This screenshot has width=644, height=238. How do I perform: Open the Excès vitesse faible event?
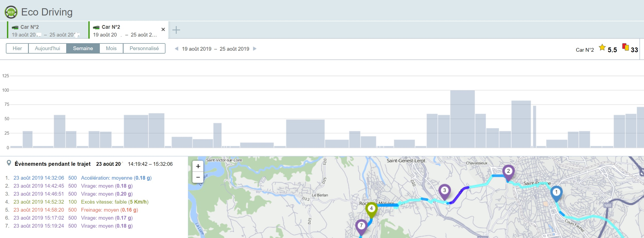pos(114,202)
